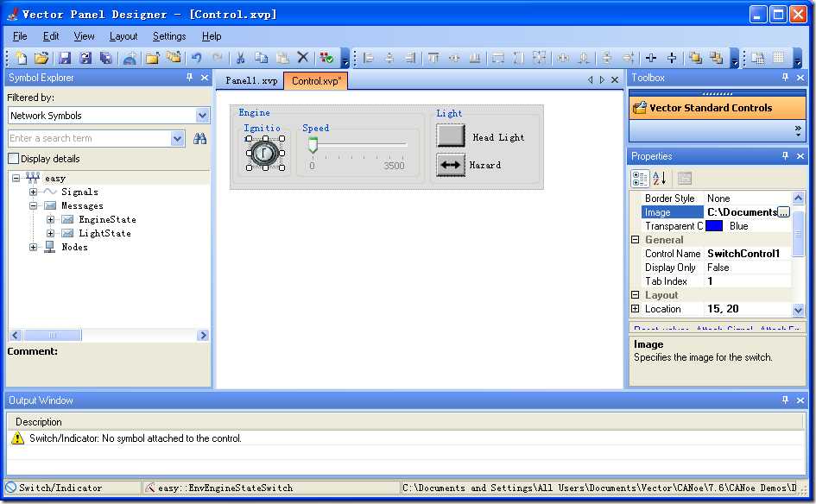Screen dimensions: 816x504
Task: Click the Undo arrow icon
Action: 197,58
